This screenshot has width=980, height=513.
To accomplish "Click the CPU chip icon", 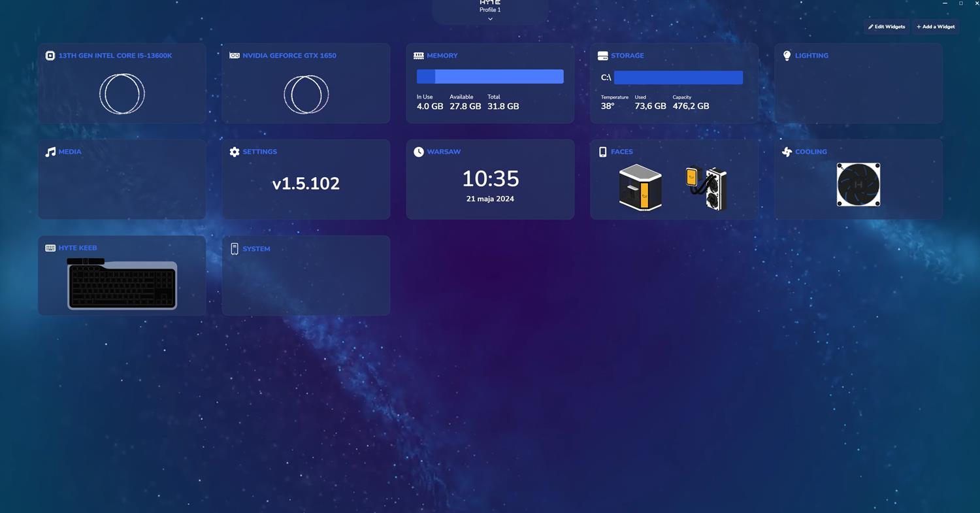I will pos(50,56).
